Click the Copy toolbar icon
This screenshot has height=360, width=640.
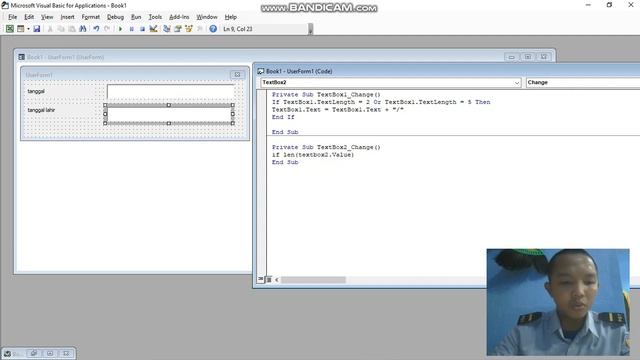[x=61, y=29]
